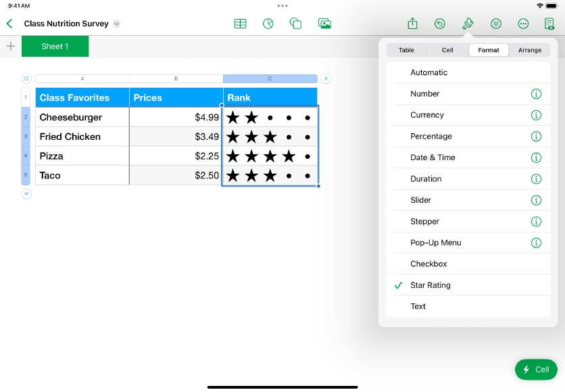Image resolution: width=565 pixels, height=392 pixels.
Task: Tap the green Cell action button
Action: (536, 370)
